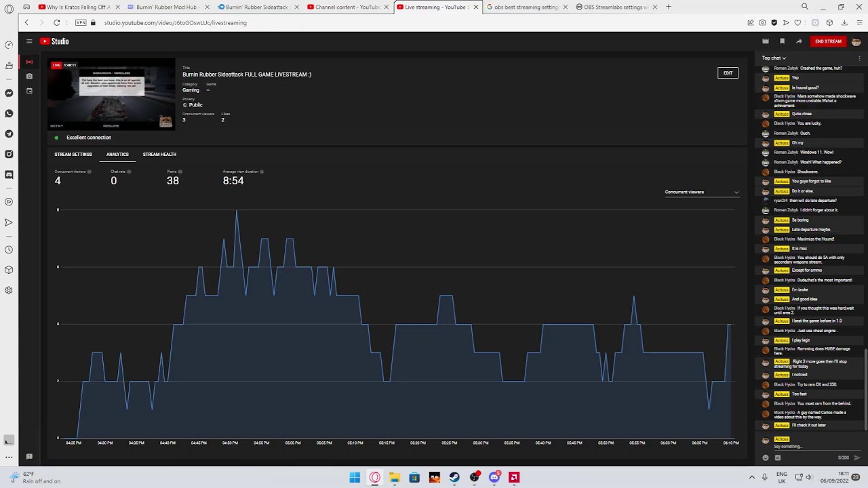Click the ad blocker shield icon

pyautogui.click(x=774, y=22)
